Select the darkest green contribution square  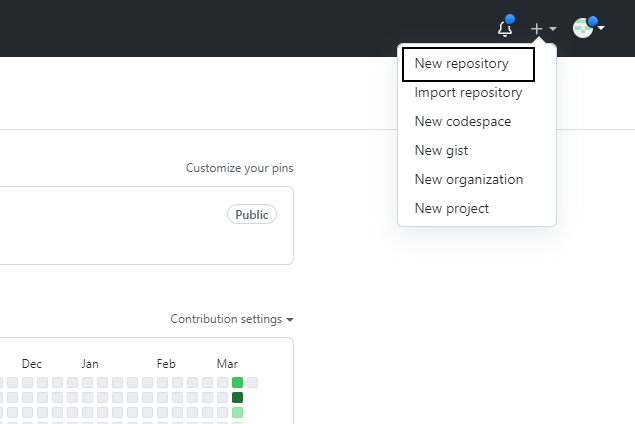[x=237, y=397]
